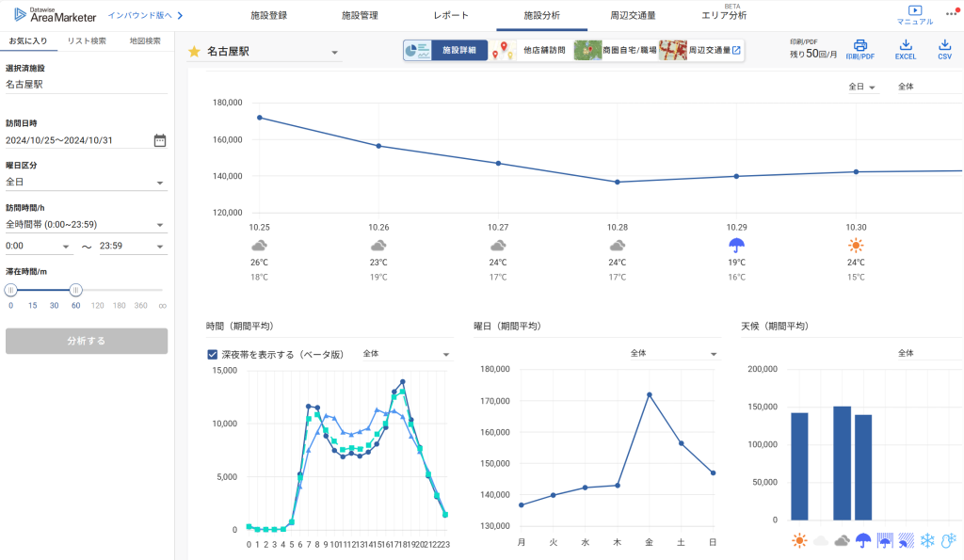The height and width of the screenshot is (560, 964).
Task: Download data via CSV icon
Action: [x=944, y=46]
